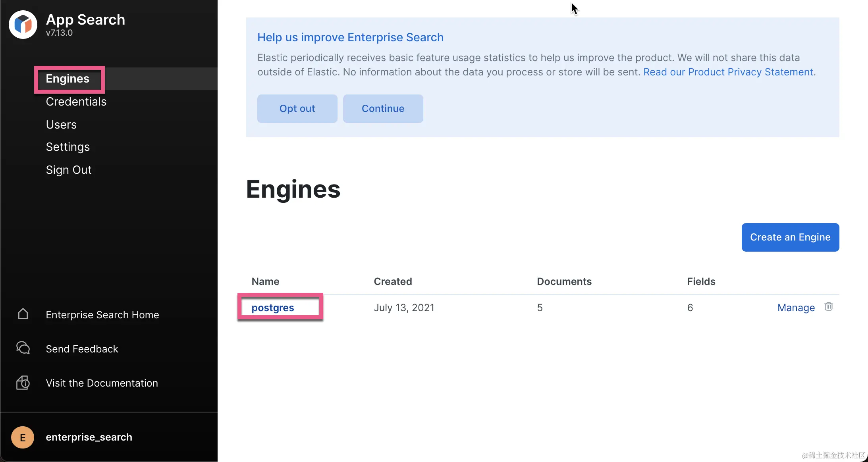Go to Credentials in the sidebar
This screenshot has width=868, height=462.
pyautogui.click(x=76, y=102)
